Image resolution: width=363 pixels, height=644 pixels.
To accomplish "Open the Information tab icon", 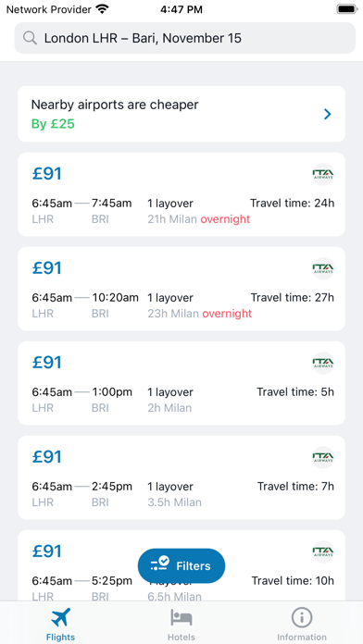I will click(x=302, y=617).
